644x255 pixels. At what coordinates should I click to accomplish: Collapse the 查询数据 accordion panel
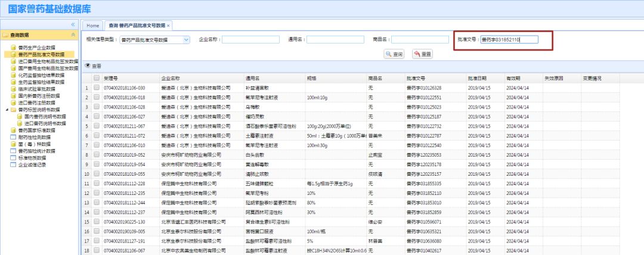click(73, 35)
